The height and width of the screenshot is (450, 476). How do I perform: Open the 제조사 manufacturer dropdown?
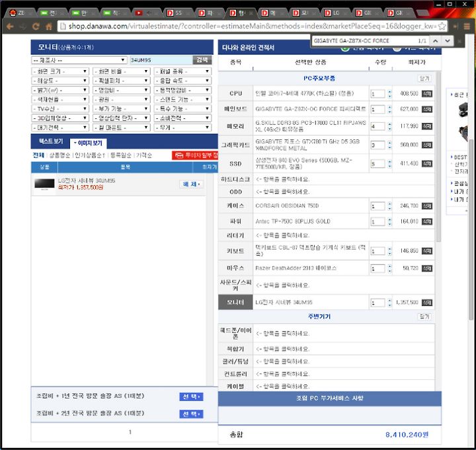click(x=79, y=60)
